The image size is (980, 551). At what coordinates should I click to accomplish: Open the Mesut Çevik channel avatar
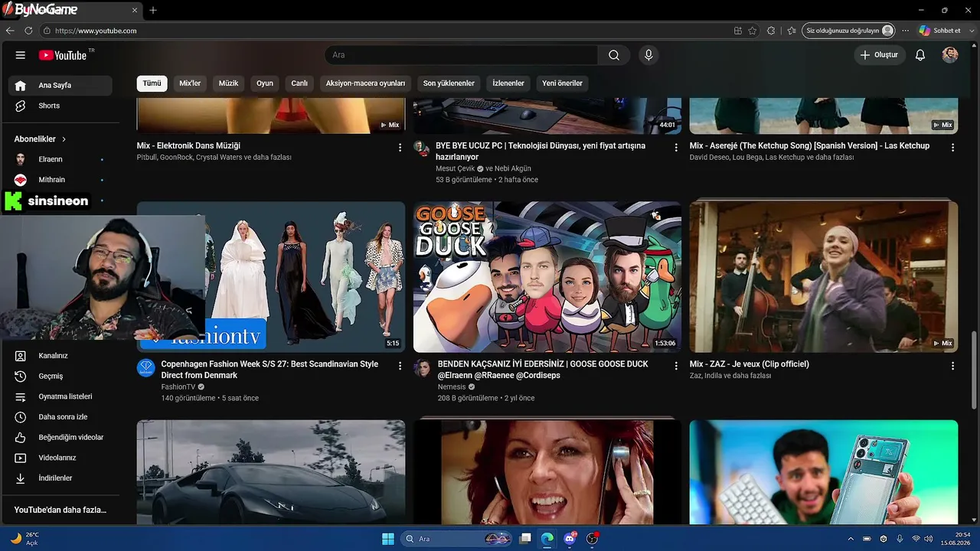point(423,148)
